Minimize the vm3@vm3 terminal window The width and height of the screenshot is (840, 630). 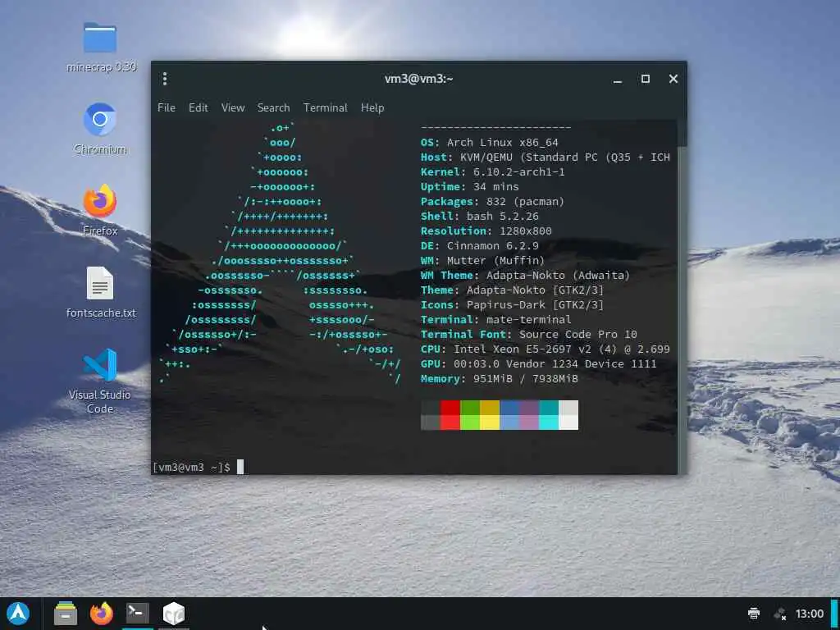click(618, 80)
